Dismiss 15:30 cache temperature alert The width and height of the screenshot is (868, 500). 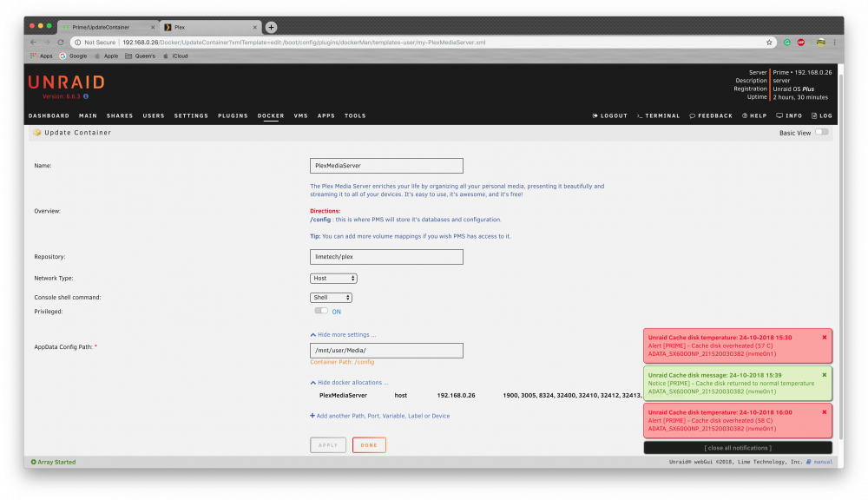[x=825, y=337]
